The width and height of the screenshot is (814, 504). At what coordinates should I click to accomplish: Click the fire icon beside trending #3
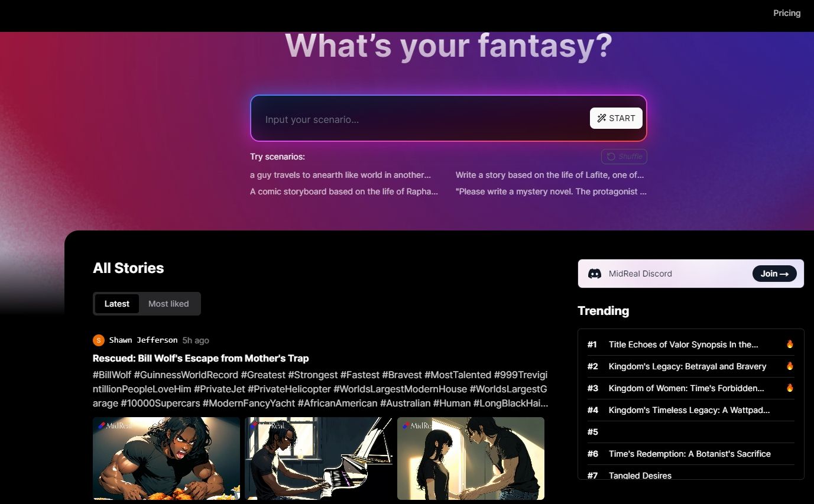(790, 388)
